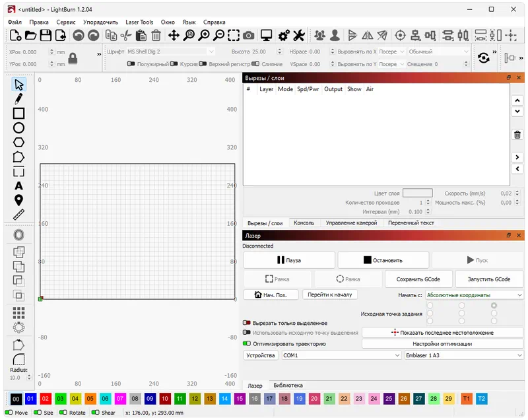Screen dimensions: 528x420
Task: Open the Laser Tools menu
Action: (x=139, y=22)
